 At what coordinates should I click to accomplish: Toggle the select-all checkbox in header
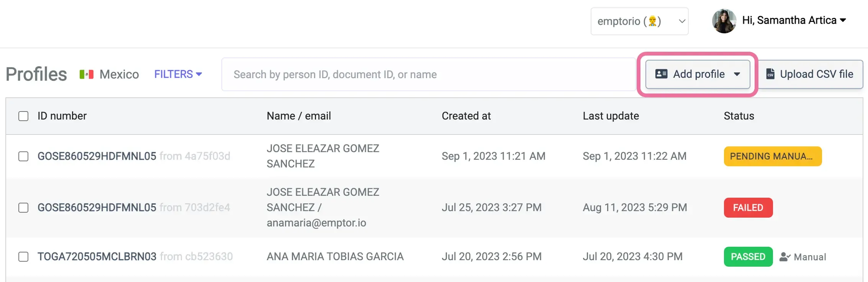(23, 116)
